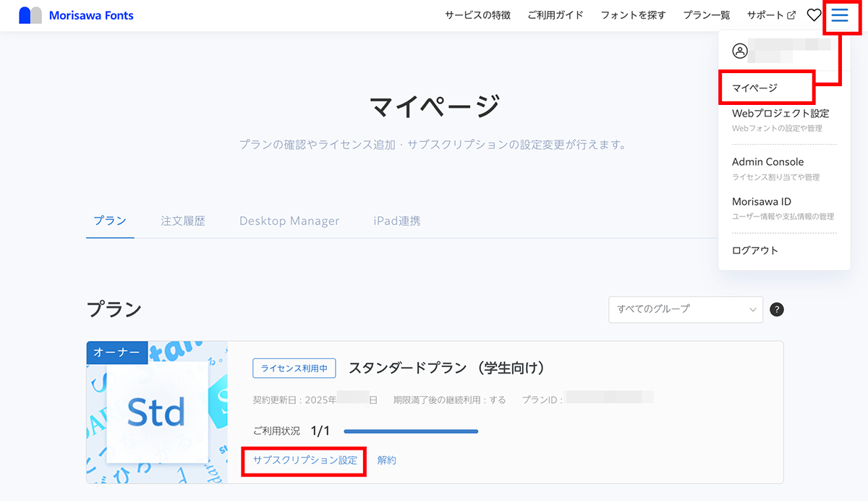Image resolution: width=868 pixels, height=501 pixels.
Task: Click the question mark help icon
Action: click(x=777, y=309)
